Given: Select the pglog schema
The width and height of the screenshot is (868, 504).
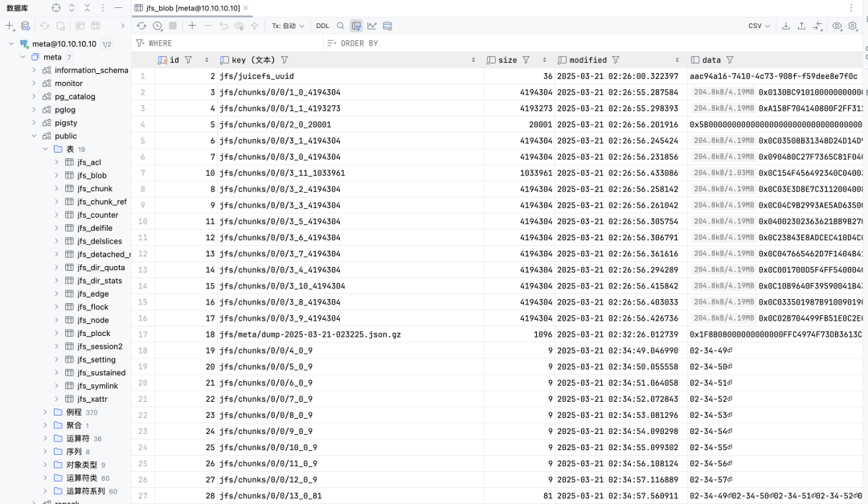Looking at the screenshot, I should (65, 109).
